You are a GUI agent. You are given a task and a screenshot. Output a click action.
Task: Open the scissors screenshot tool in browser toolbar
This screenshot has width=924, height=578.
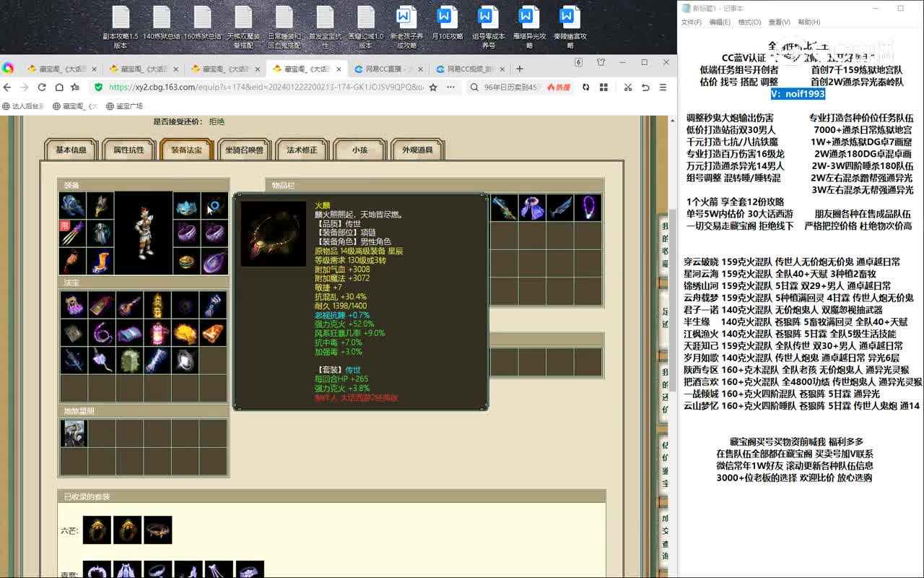pyautogui.click(x=627, y=87)
